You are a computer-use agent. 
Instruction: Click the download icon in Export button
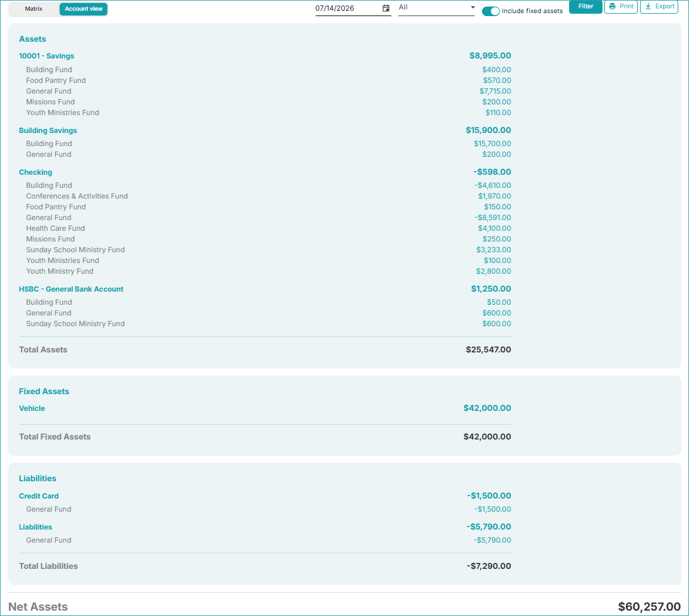tap(648, 6)
